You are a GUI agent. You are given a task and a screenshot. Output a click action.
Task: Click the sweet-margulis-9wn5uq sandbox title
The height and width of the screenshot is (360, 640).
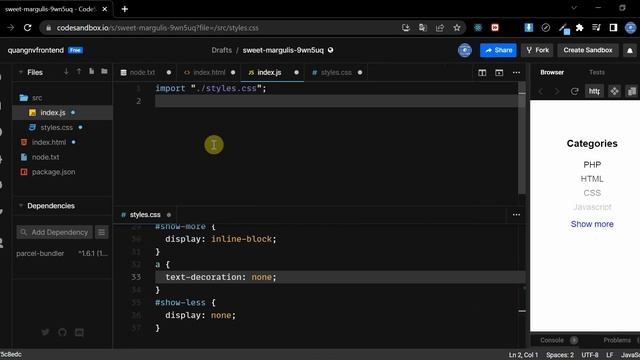[283, 50]
